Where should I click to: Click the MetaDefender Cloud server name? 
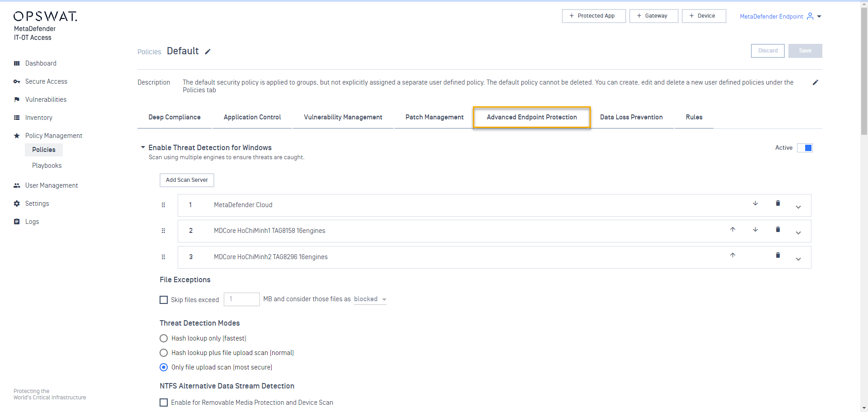(x=243, y=205)
